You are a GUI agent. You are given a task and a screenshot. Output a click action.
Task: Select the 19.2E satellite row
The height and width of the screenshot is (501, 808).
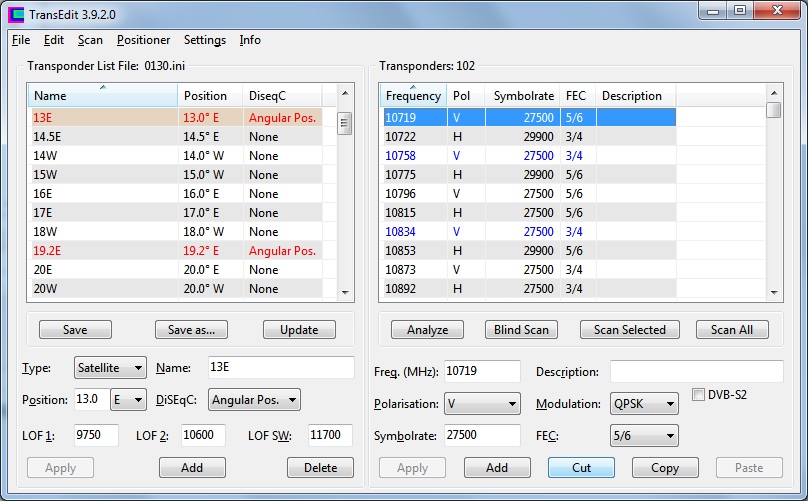tap(175, 251)
